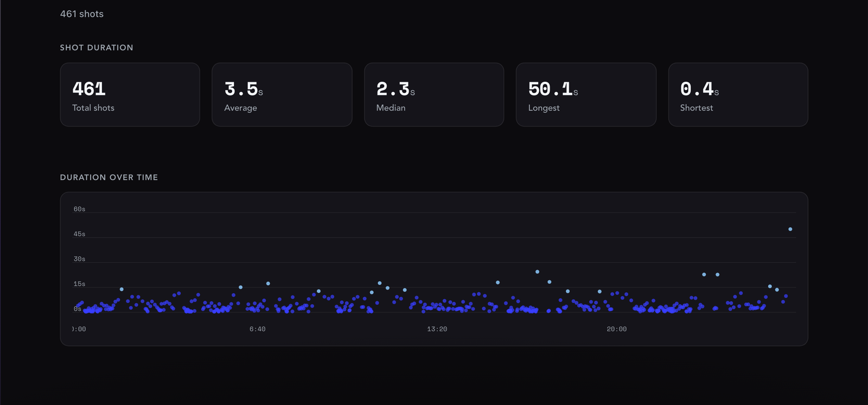868x405 pixels.
Task: Click the 50s outlier dot at the chart's end
Action: (790, 229)
